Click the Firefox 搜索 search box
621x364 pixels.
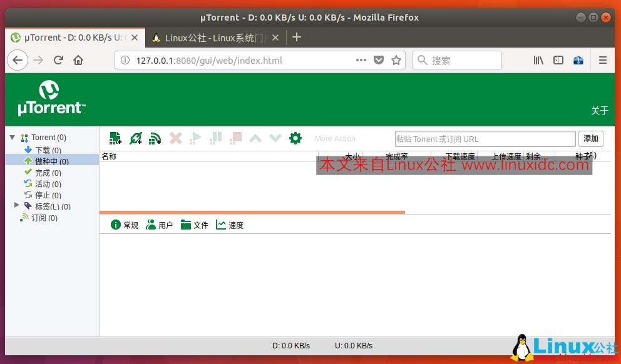[457, 60]
